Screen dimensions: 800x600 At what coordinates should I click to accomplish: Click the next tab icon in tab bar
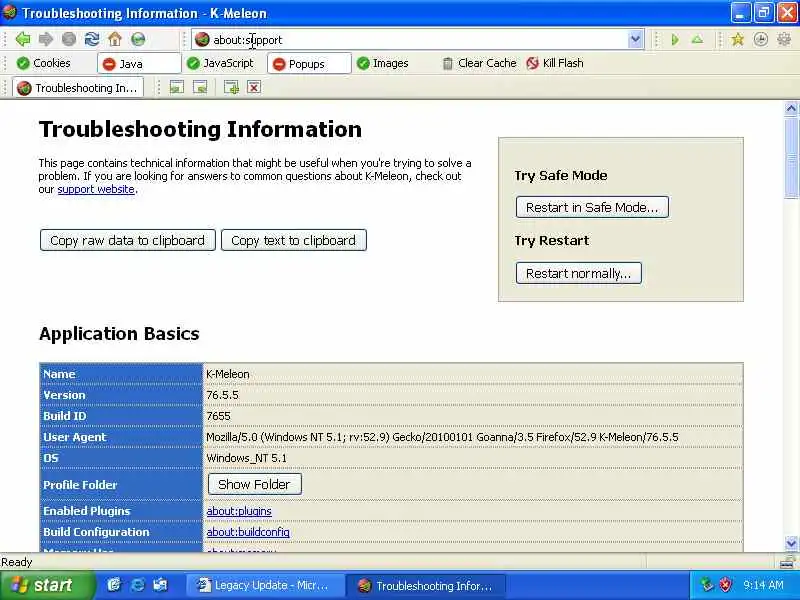(200, 87)
